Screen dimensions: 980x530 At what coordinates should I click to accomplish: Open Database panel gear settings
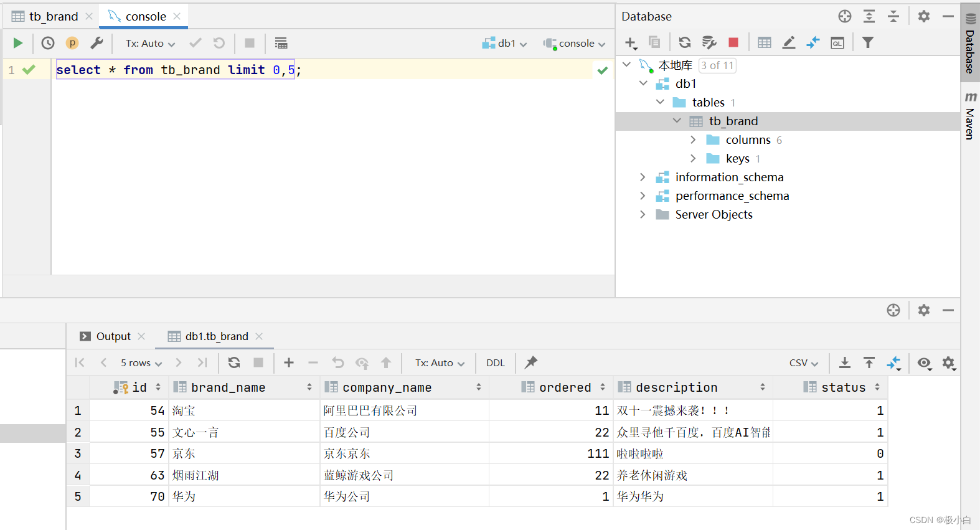coord(924,16)
